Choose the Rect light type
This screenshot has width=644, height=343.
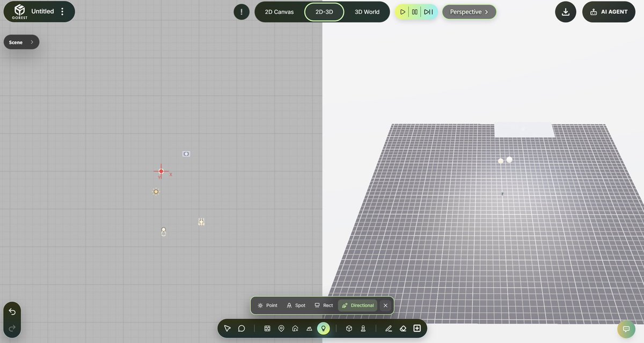pos(324,305)
